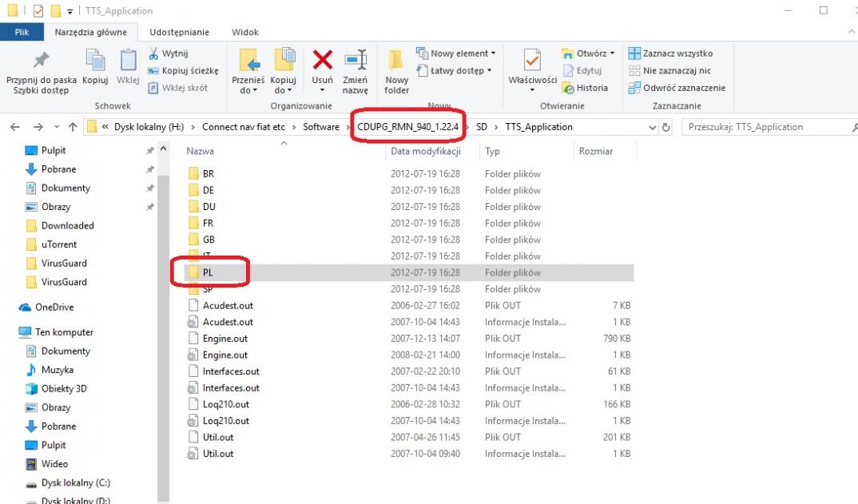Click Otwórz open button
The width and height of the screenshot is (858, 504).
[588, 53]
